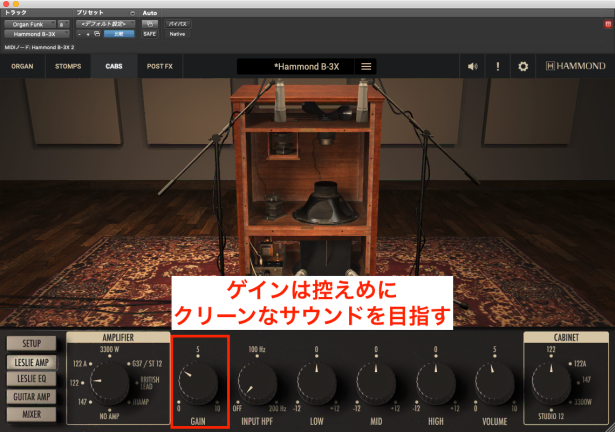Screen dimensions: 615x432
Task: Open the LESLIE AMP panel
Action: click(x=32, y=363)
